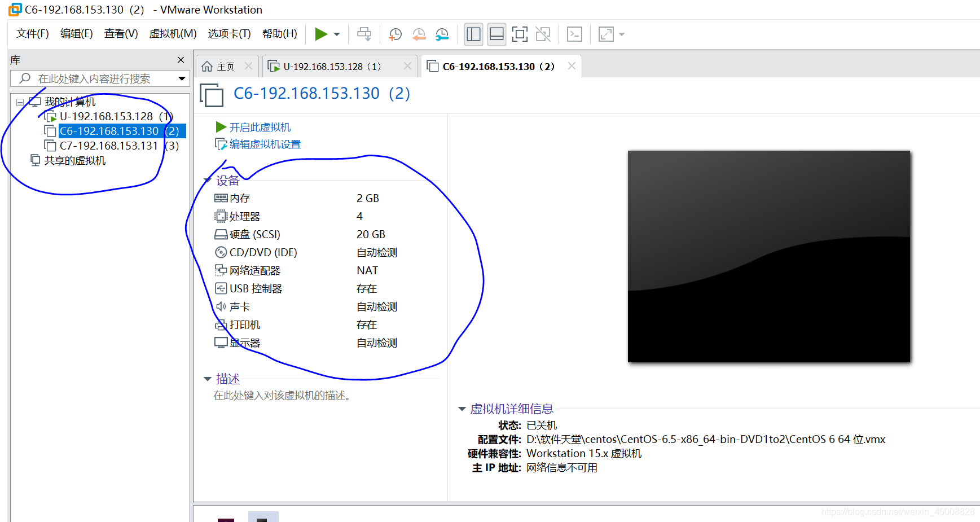The height and width of the screenshot is (522, 980).
Task: Open the 选项卡(T) menu
Action: pos(229,34)
